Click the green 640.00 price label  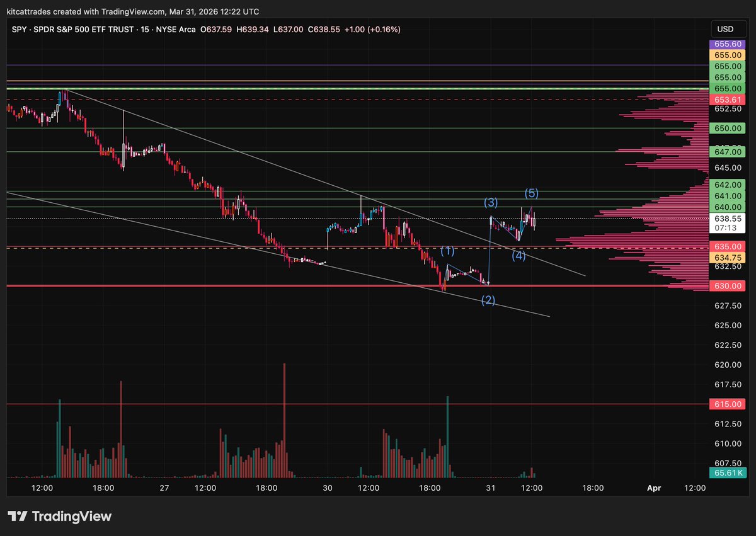tap(727, 207)
